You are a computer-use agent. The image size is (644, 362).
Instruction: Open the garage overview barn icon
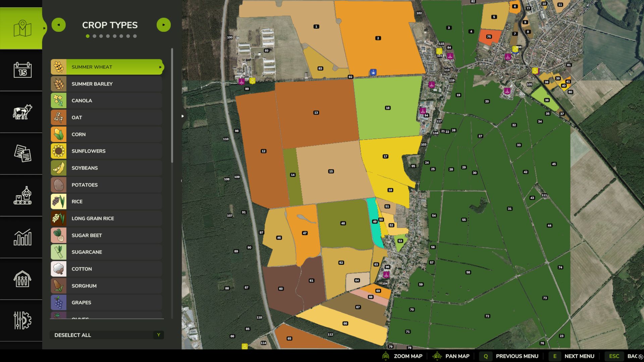coord(22,279)
